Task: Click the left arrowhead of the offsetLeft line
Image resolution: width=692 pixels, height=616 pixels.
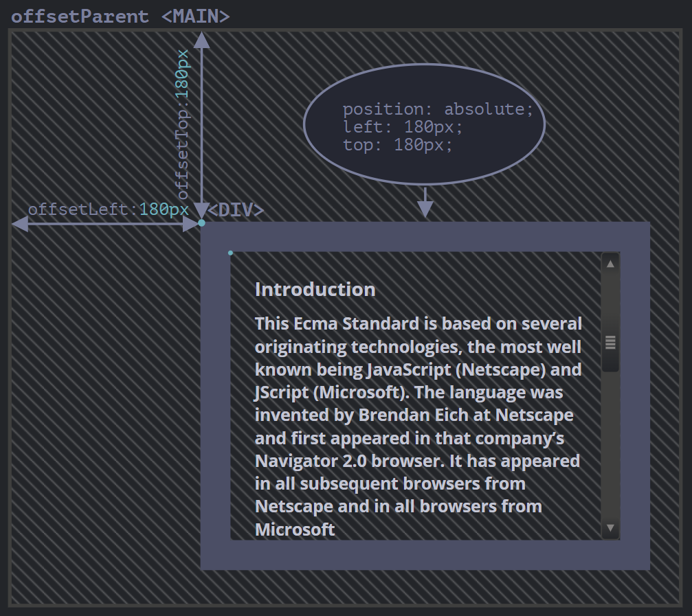Action: [19, 223]
